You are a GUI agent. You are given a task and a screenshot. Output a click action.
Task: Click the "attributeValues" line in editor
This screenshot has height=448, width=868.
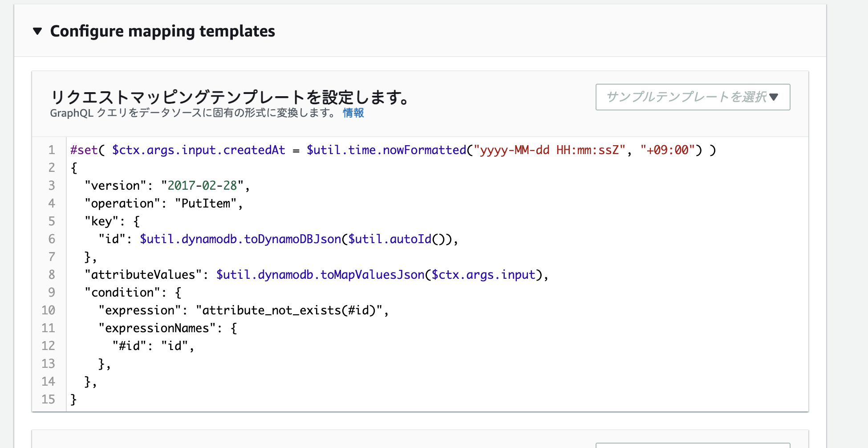pyautogui.click(x=316, y=275)
